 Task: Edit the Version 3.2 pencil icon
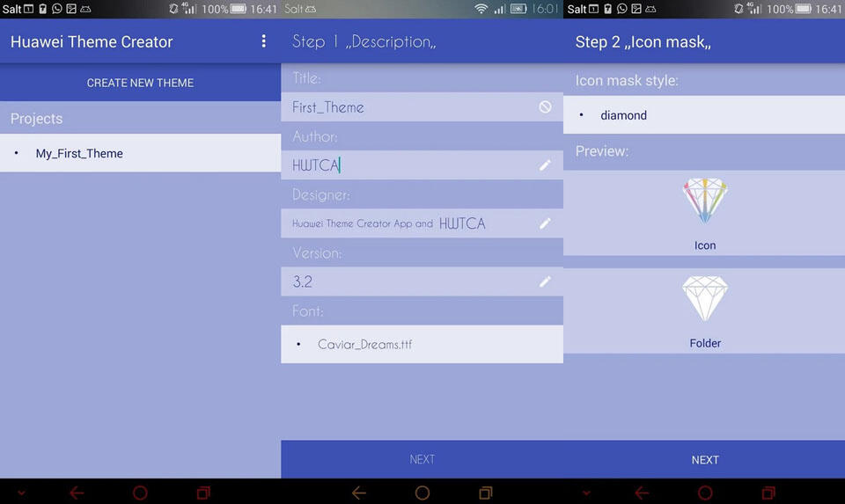545,281
